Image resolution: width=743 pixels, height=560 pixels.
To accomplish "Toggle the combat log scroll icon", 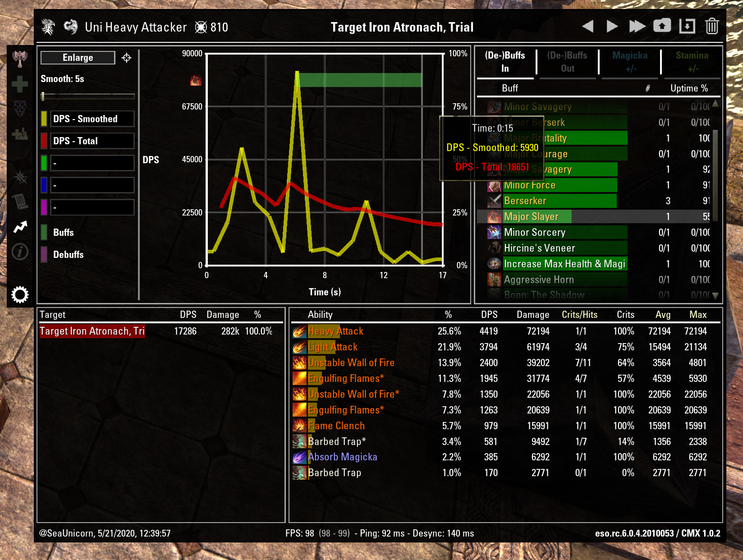I will coord(20,202).
